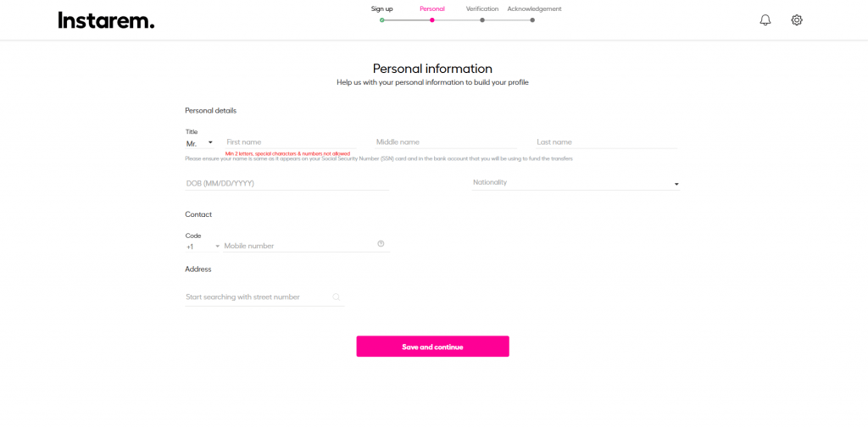This screenshot has height=427, width=868.
Task: Select the DOB date field
Action: tap(287, 184)
